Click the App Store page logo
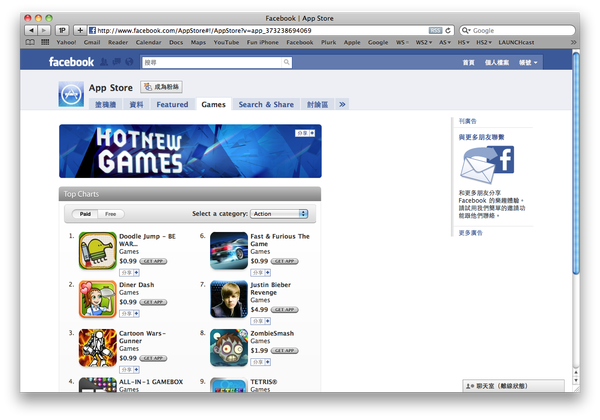The height and width of the screenshot is (420, 600). [71, 94]
